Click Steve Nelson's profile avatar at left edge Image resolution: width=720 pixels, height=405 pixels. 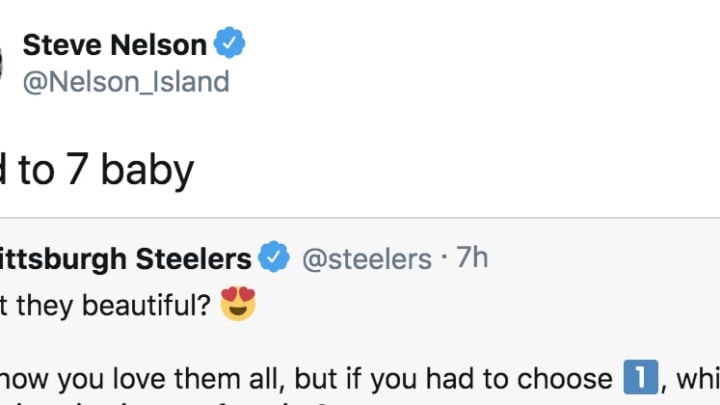1,63
